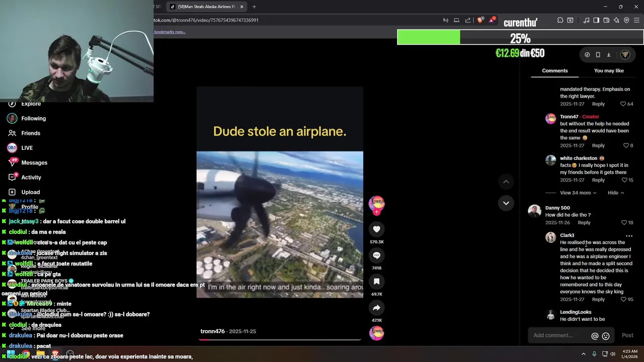Viewport: 644px width, 362px height.
Task: Go to previous video with up arrow
Action: [x=506, y=182]
